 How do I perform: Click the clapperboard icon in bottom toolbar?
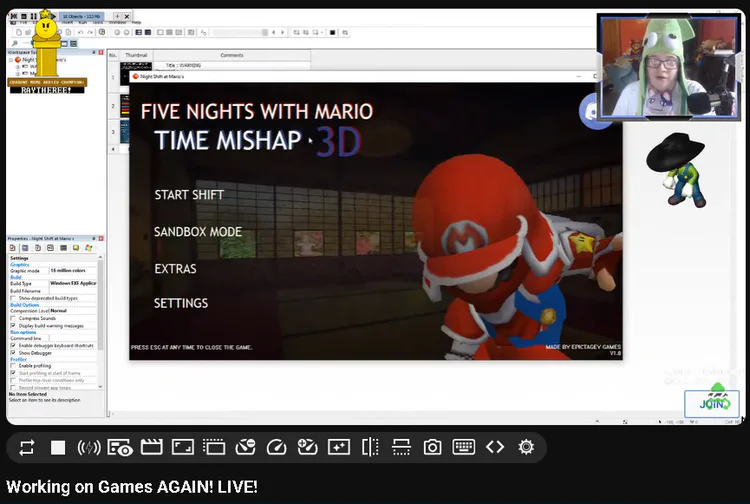click(x=152, y=448)
